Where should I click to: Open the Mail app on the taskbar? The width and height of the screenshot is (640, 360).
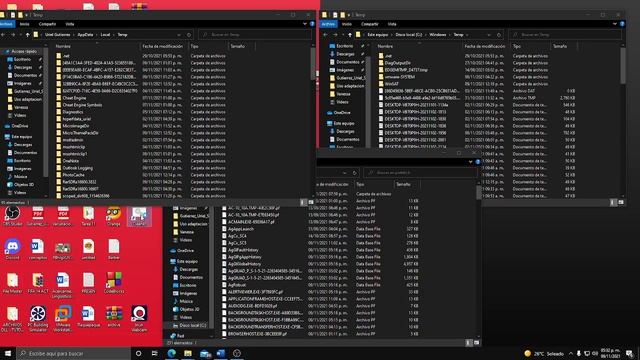pyautogui.click(x=204, y=353)
